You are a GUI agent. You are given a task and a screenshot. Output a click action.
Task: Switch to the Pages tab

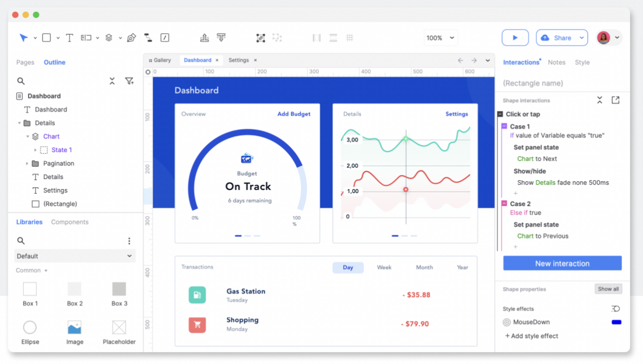25,62
